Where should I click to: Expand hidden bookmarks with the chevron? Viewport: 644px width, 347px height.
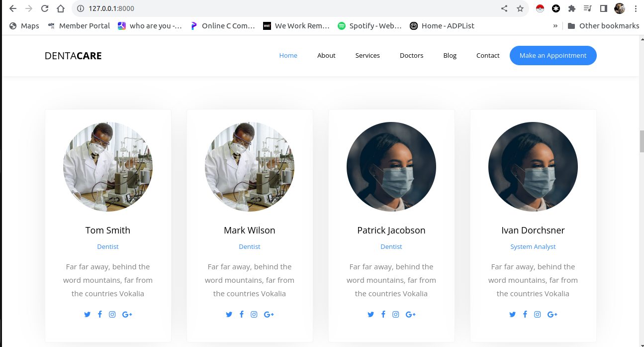click(x=555, y=26)
